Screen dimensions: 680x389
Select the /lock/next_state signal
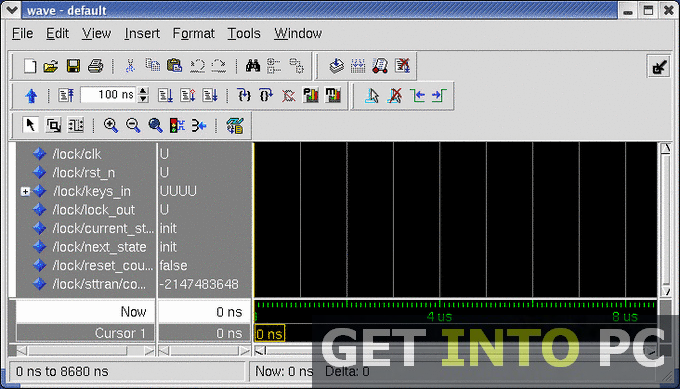pos(99,247)
